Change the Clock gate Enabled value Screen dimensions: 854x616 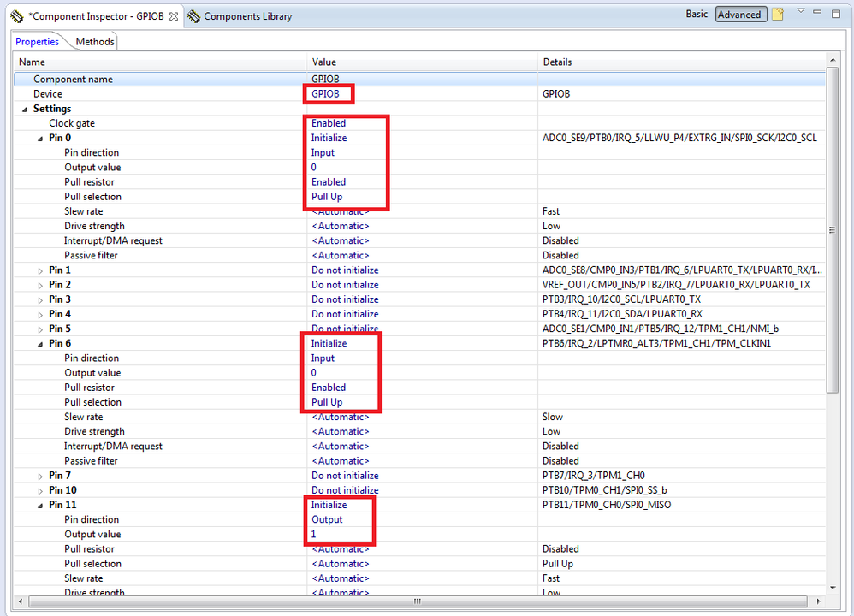(x=329, y=123)
